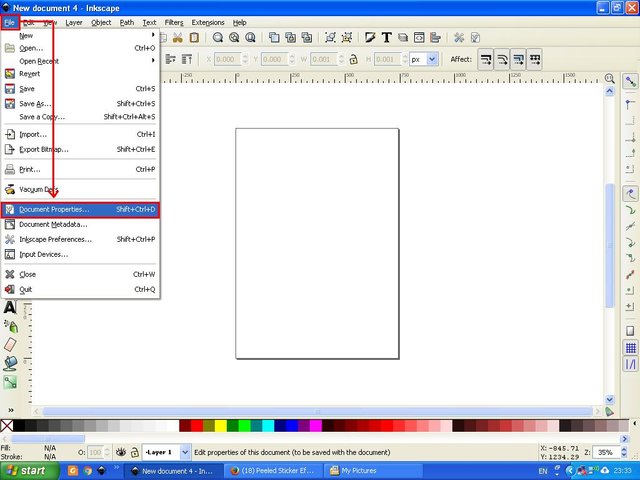Open the Fill and Stroke dialog icon
Image resolution: width=640 pixels, height=480 pixels.
(x=370, y=38)
